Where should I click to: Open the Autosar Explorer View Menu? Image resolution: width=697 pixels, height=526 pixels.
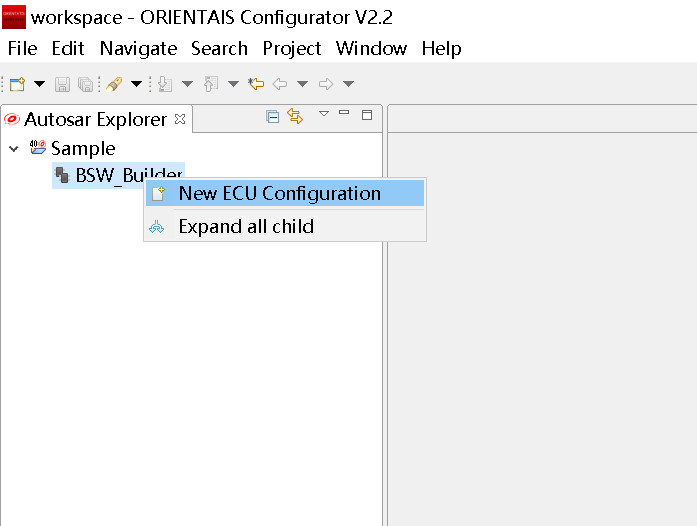(323, 114)
